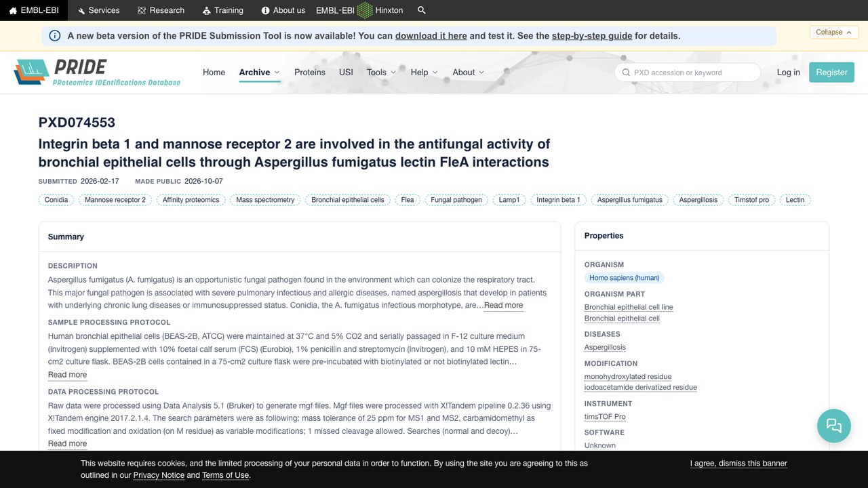This screenshot has height=488, width=868.
Task: Open the Bronchial epithelial cell line link
Action: pyautogui.click(x=629, y=307)
